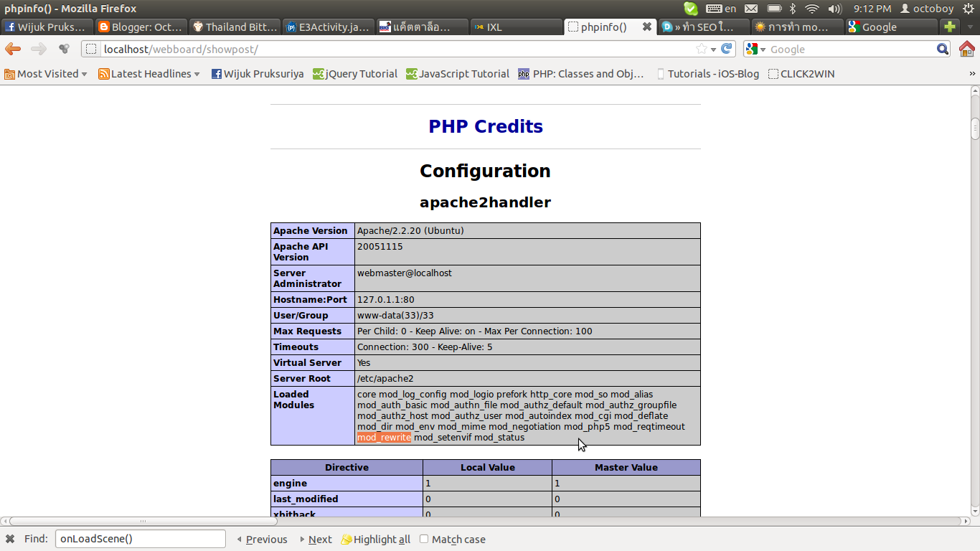This screenshot has width=980, height=551.
Task: Open the jQuery Tutorial bookmark
Action: click(x=355, y=73)
